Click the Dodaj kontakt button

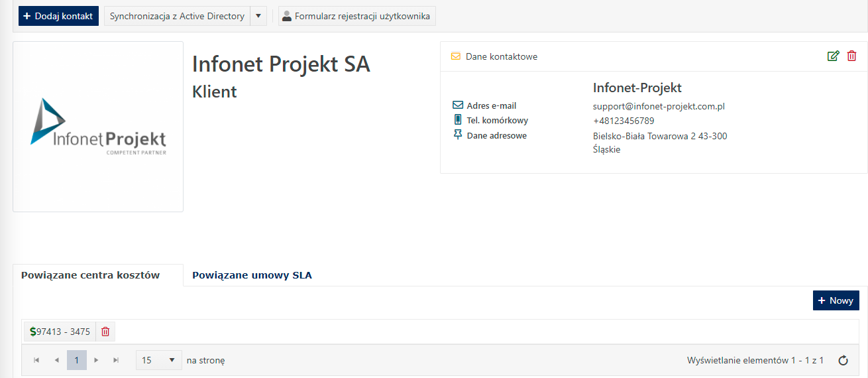58,16
